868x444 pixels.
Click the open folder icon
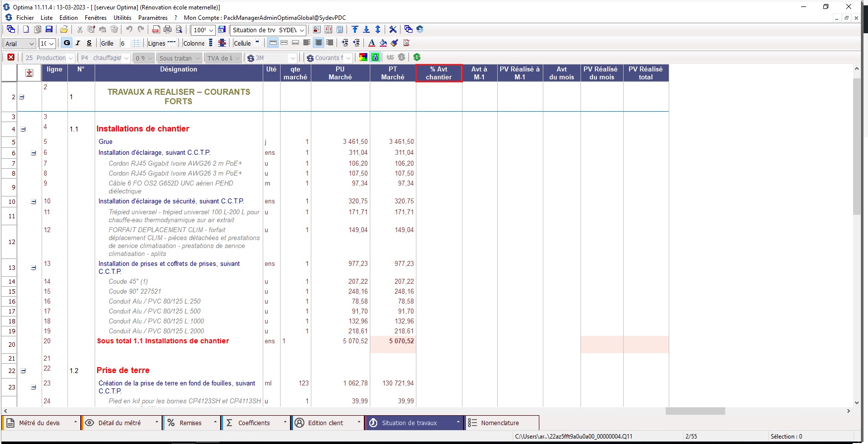point(64,30)
